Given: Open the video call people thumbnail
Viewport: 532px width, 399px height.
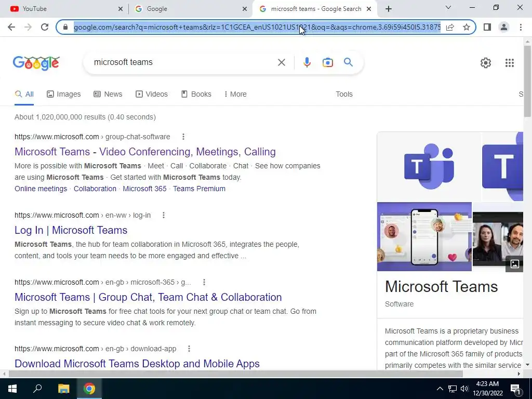Looking at the screenshot, I should [x=498, y=236].
